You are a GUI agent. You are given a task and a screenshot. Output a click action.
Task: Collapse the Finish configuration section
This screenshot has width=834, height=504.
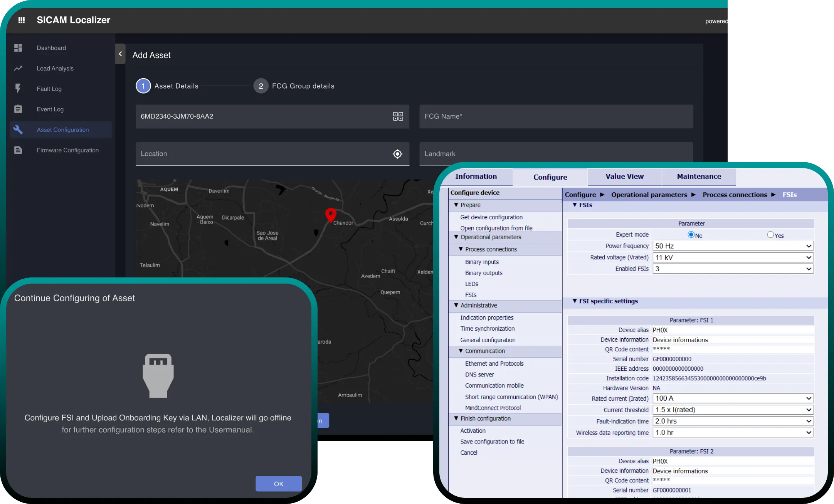tap(456, 418)
